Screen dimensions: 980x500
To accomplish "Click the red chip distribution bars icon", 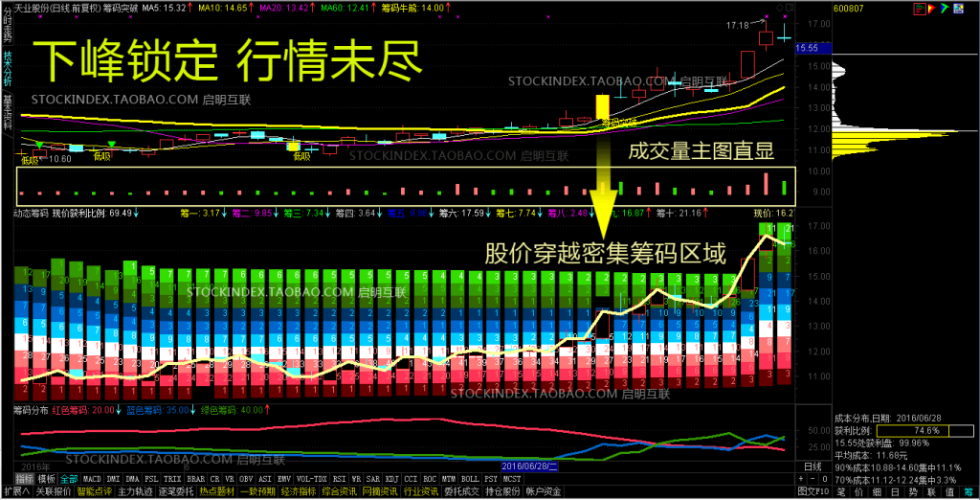I will [920, 9].
